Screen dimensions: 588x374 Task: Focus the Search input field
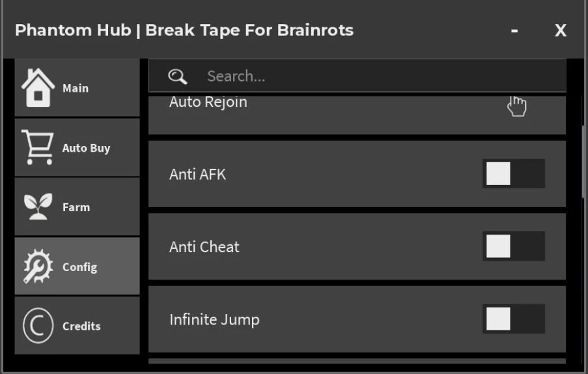[x=357, y=76]
